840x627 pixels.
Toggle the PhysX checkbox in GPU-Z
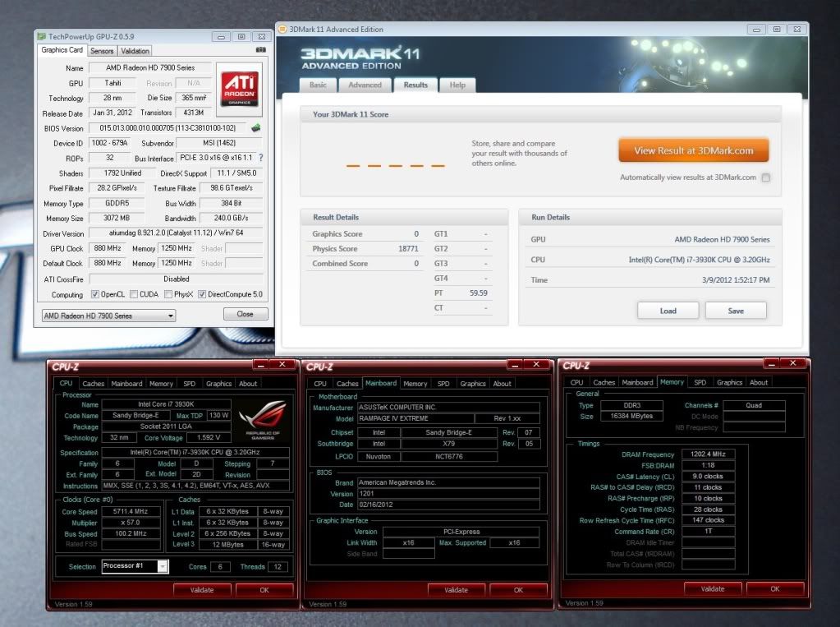tap(168, 294)
